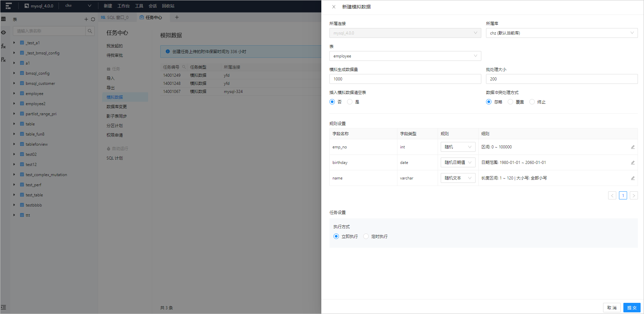Edit the emp_no rule details
This screenshot has height=314, width=644.
pos(632,147)
